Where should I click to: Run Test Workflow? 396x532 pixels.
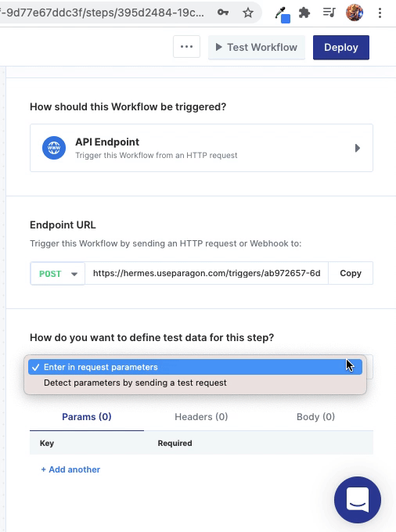[x=257, y=47]
